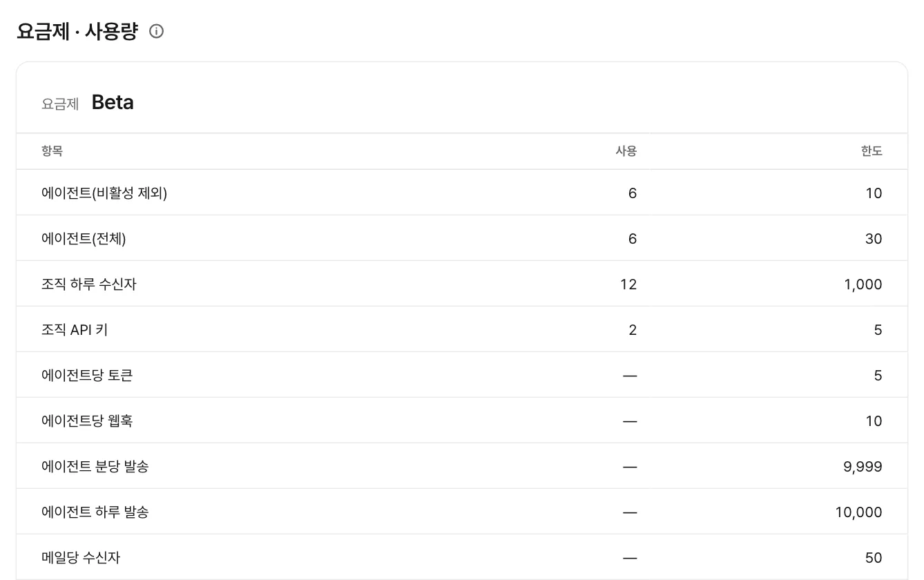Image resolution: width=924 pixels, height=580 pixels.
Task: Click the 요금제 label next to Beta
Action: [60, 104]
